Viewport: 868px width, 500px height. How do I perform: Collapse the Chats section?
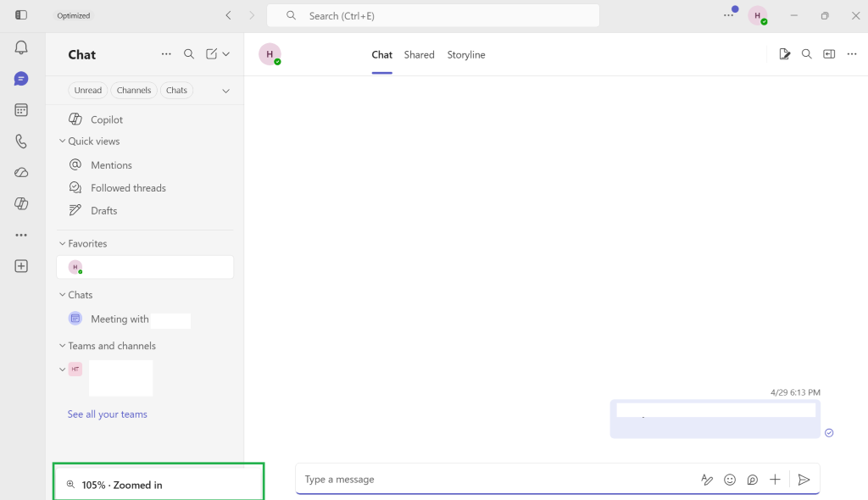coord(62,295)
